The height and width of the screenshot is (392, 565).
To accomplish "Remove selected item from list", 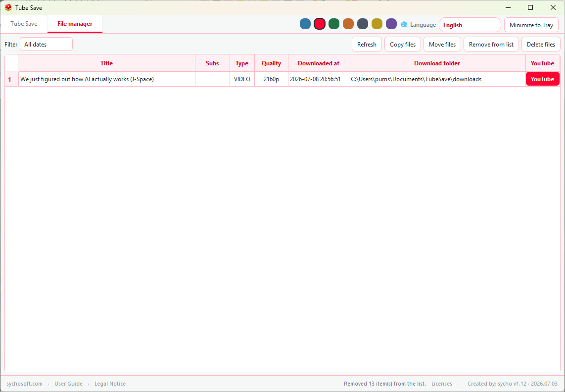I will [491, 45].
